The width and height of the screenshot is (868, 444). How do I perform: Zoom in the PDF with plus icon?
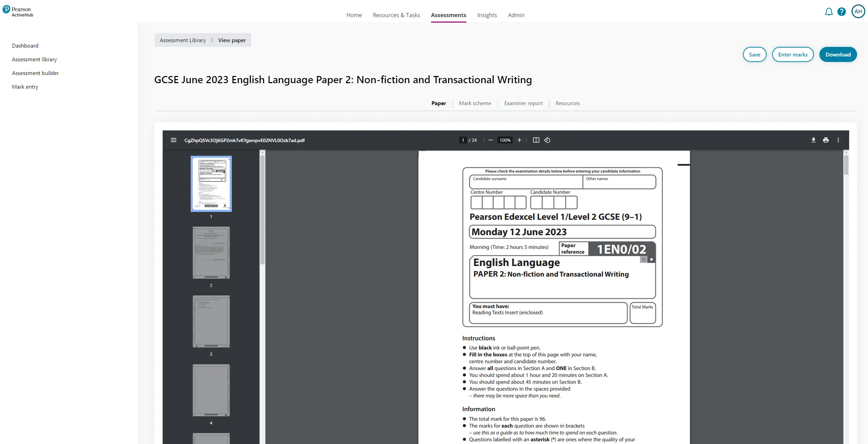(519, 140)
